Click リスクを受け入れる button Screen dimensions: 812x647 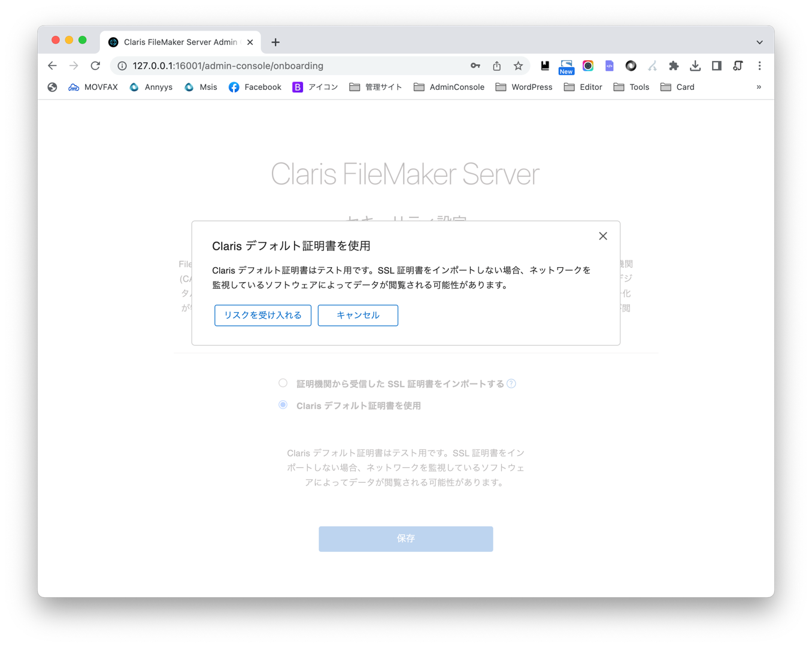click(263, 315)
